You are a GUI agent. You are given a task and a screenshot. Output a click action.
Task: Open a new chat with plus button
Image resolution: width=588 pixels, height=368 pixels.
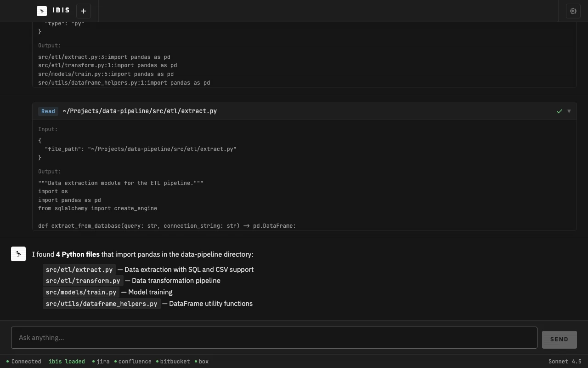[x=84, y=11]
